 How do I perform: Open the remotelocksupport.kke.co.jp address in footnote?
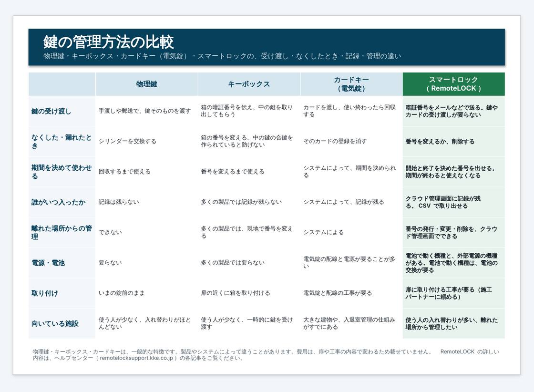[x=136, y=358]
